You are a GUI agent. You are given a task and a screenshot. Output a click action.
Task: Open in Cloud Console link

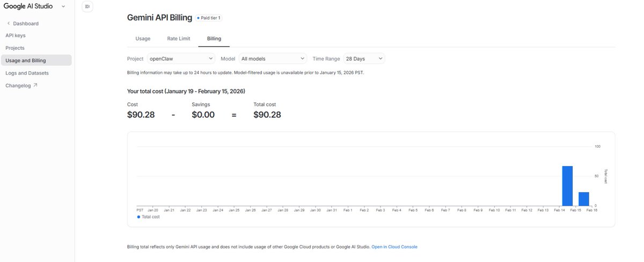click(x=394, y=247)
